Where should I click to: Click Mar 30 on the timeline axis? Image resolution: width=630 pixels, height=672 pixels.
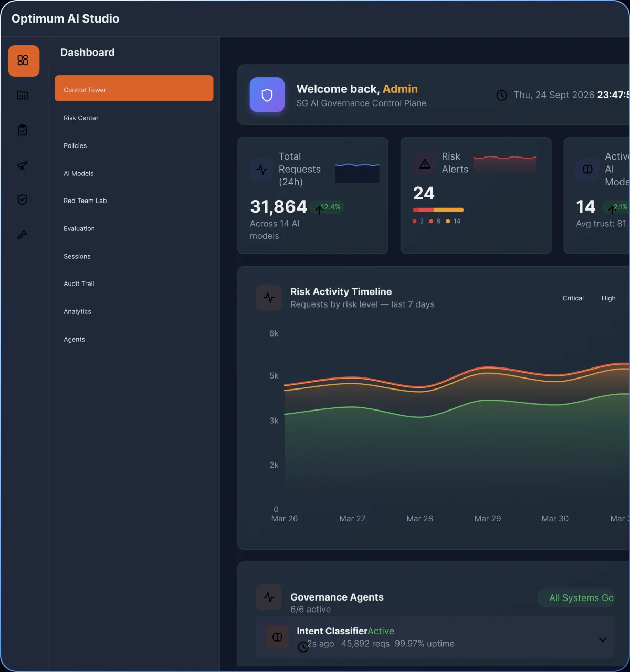[555, 519]
